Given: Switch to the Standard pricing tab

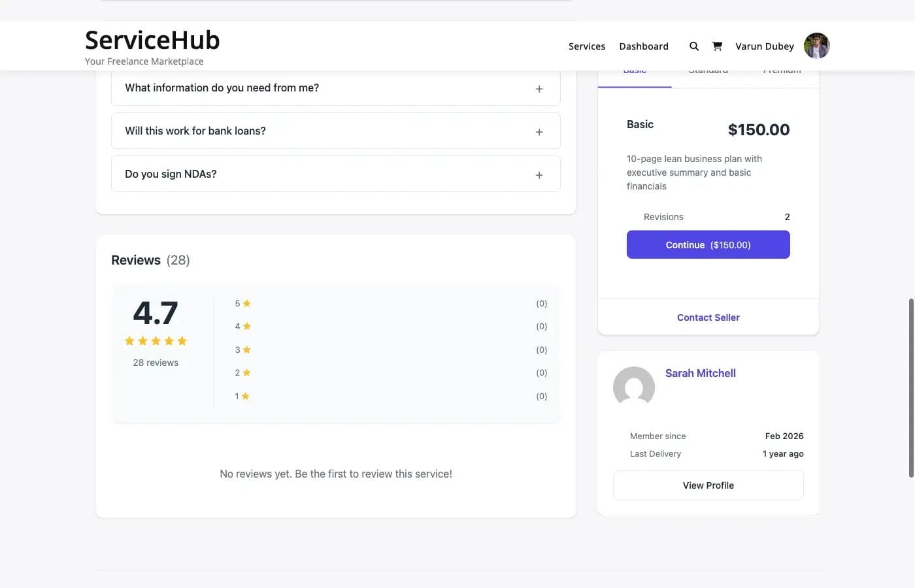Looking at the screenshot, I should tap(707, 70).
